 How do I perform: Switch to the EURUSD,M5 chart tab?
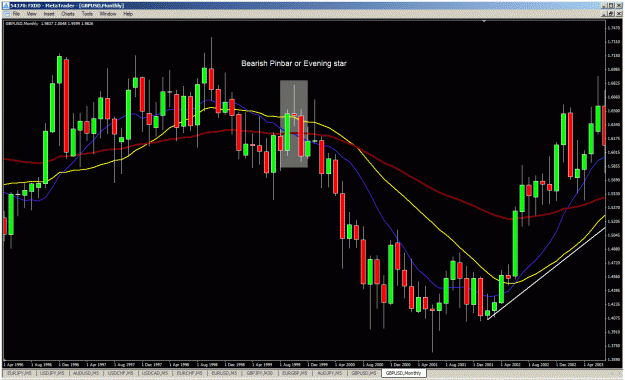coord(224,373)
